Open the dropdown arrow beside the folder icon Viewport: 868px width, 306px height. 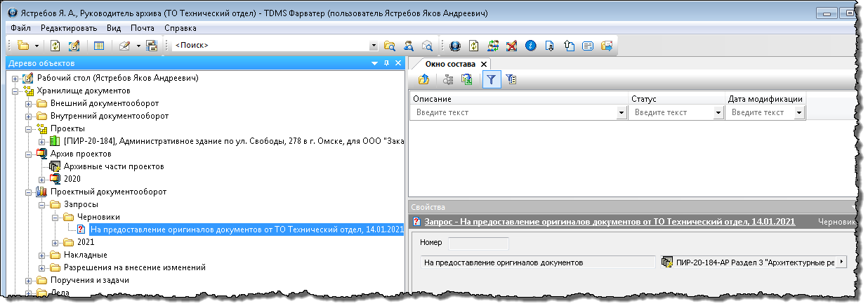pos(37,46)
